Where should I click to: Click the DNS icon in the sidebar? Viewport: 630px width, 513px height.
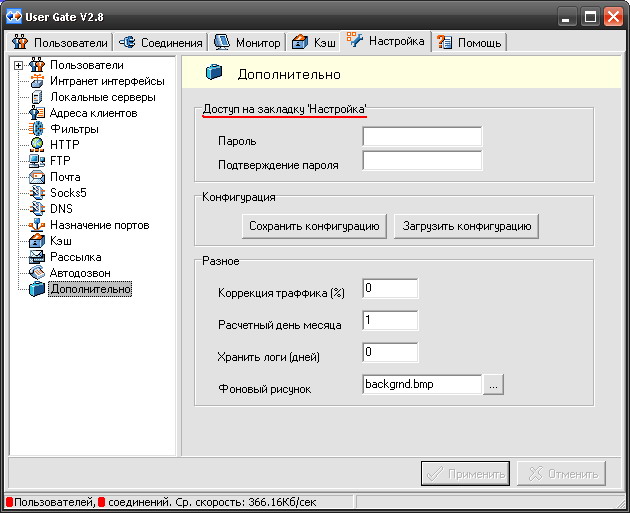pos(37,209)
